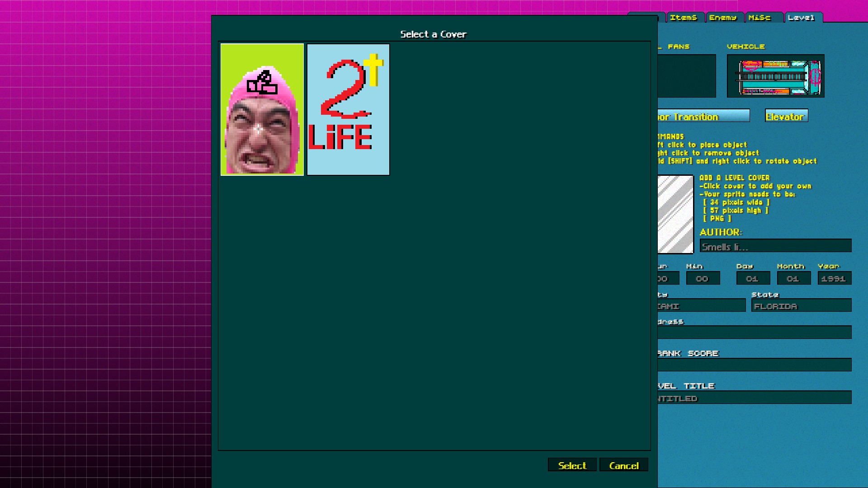This screenshot has width=868, height=488.
Task: Select the Level tab
Action: [803, 18]
